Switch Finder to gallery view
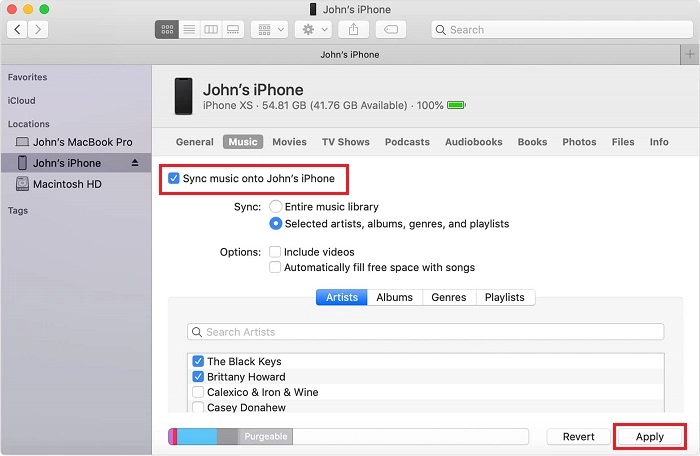Image resolution: width=700 pixels, height=456 pixels. click(x=233, y=30)
